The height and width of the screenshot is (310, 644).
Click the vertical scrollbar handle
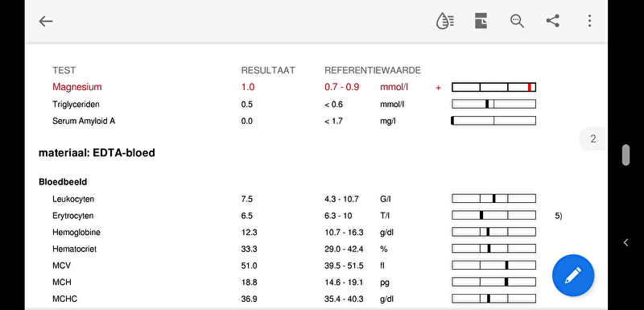tap(625, 155)
